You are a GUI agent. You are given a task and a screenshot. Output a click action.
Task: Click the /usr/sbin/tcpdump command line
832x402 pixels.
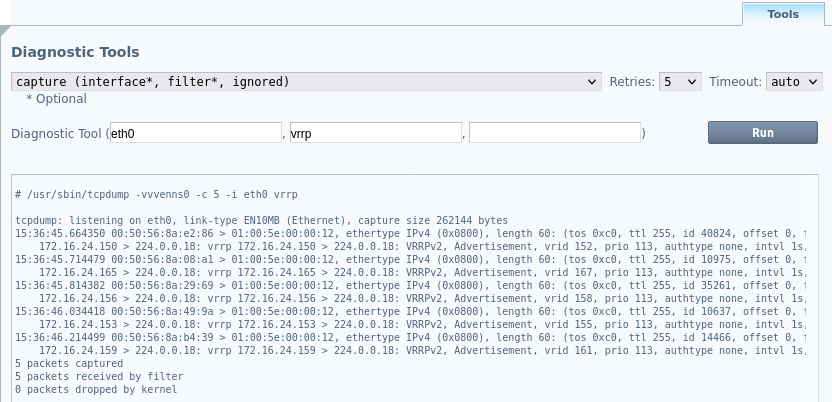tap(156, 193)
